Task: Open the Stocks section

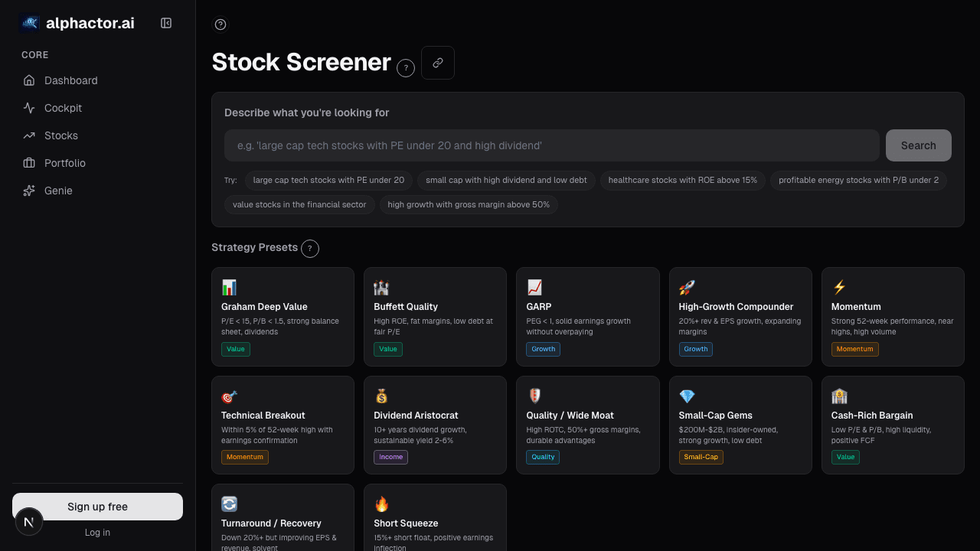Action: (x=97, y=135)
